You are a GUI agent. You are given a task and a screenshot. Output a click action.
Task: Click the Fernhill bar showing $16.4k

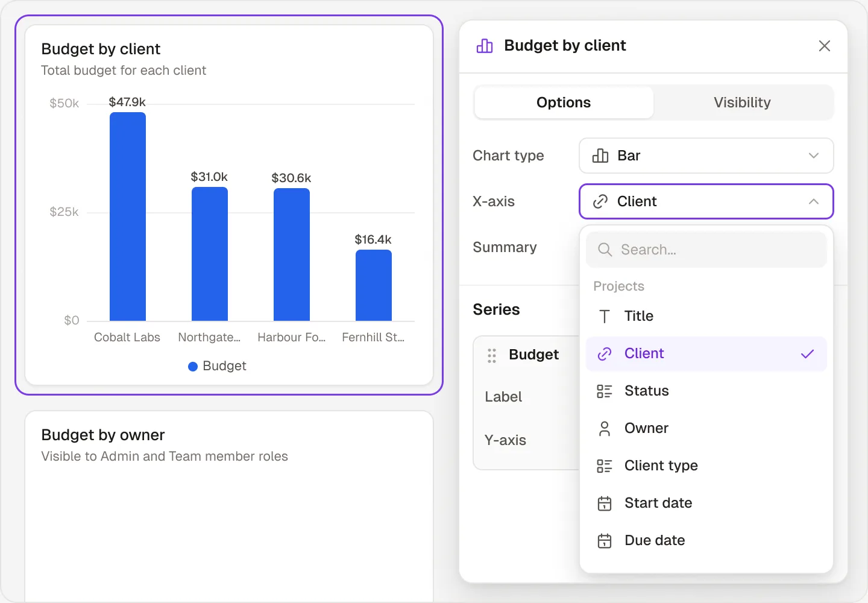tap(374, 285)
